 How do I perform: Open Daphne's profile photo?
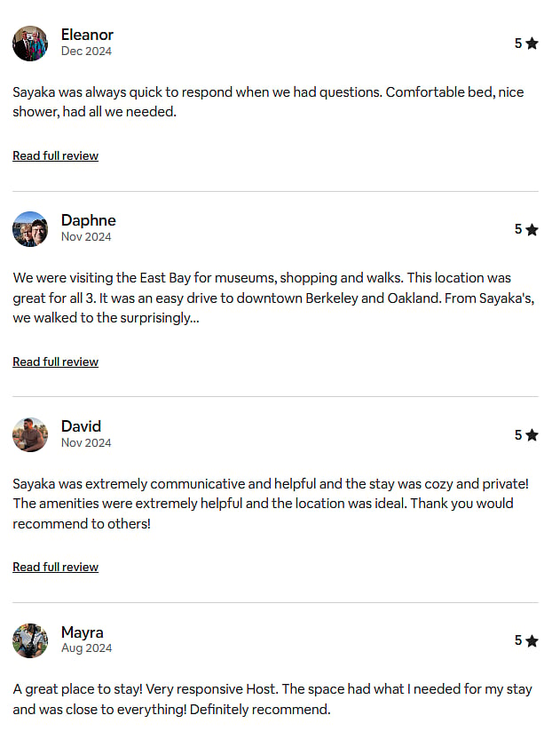point(30,229)
